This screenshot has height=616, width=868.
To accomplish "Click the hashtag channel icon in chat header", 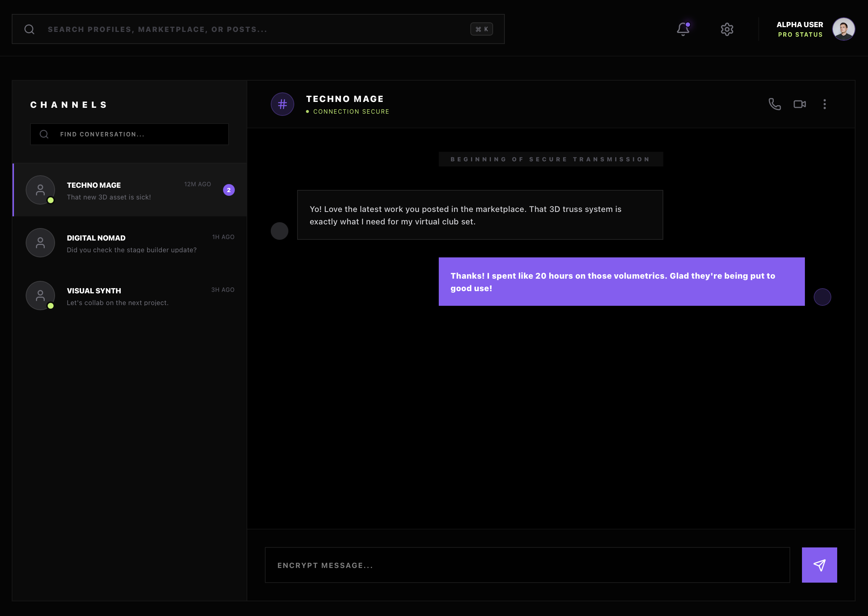I will [282, 104].
